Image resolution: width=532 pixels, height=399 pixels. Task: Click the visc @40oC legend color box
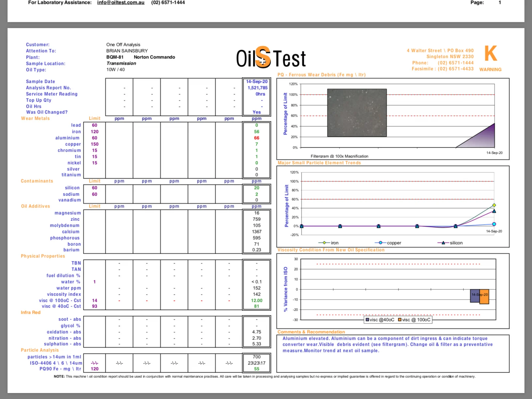click(x=367, y=320)
